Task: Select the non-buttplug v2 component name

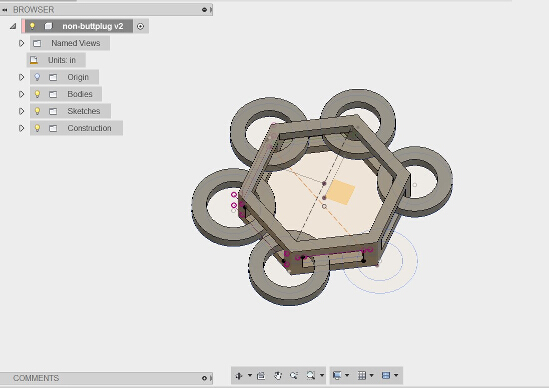Action: point(93,26)
